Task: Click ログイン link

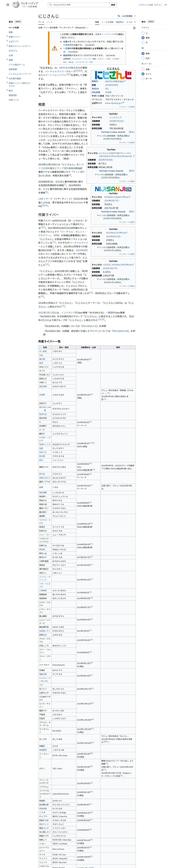Action: point(158,5)
